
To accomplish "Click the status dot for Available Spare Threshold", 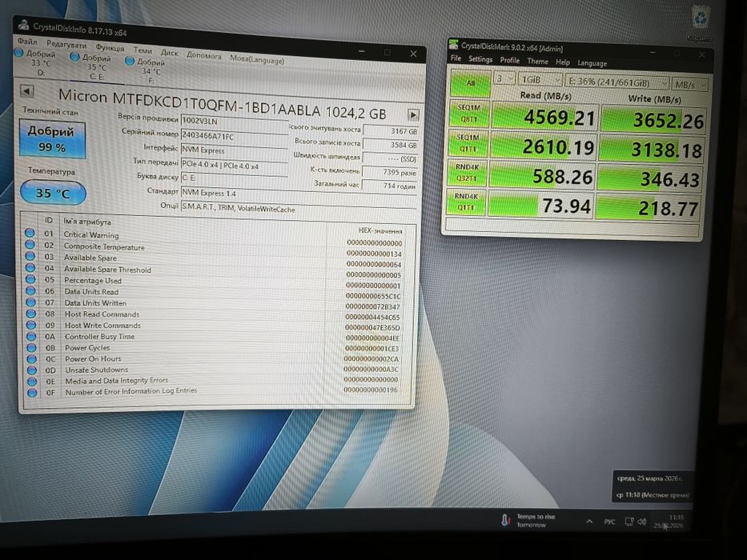I will pos(30,267).
